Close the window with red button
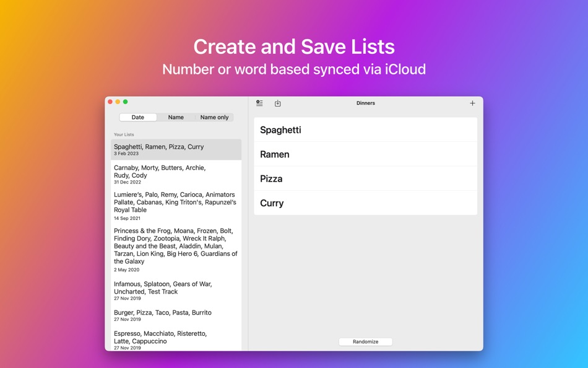Image resolution: width=588 pixels, height=368 pixels. coord(110,102)
